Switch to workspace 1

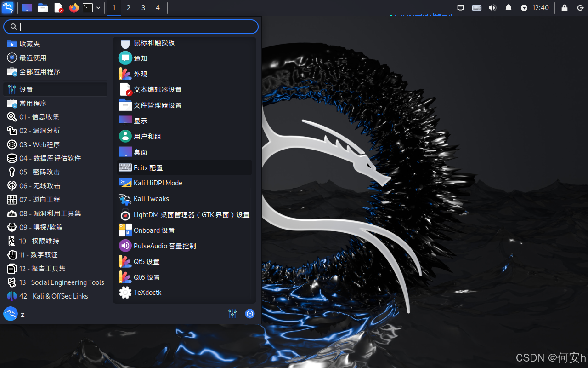point(114,8)
